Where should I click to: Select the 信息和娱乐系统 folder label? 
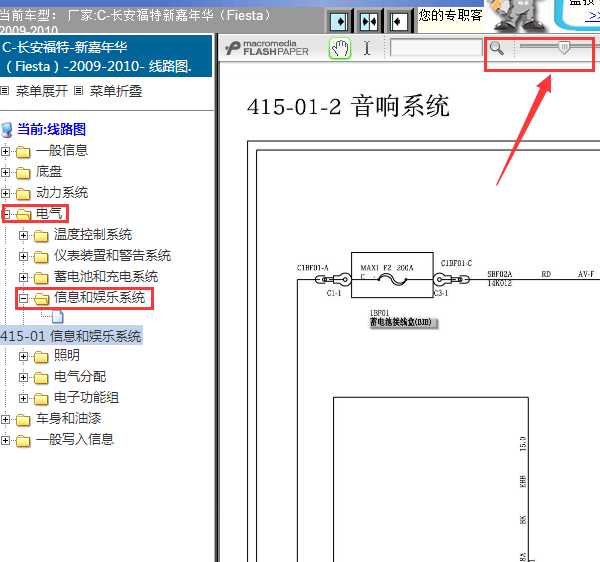pos(99,297)
